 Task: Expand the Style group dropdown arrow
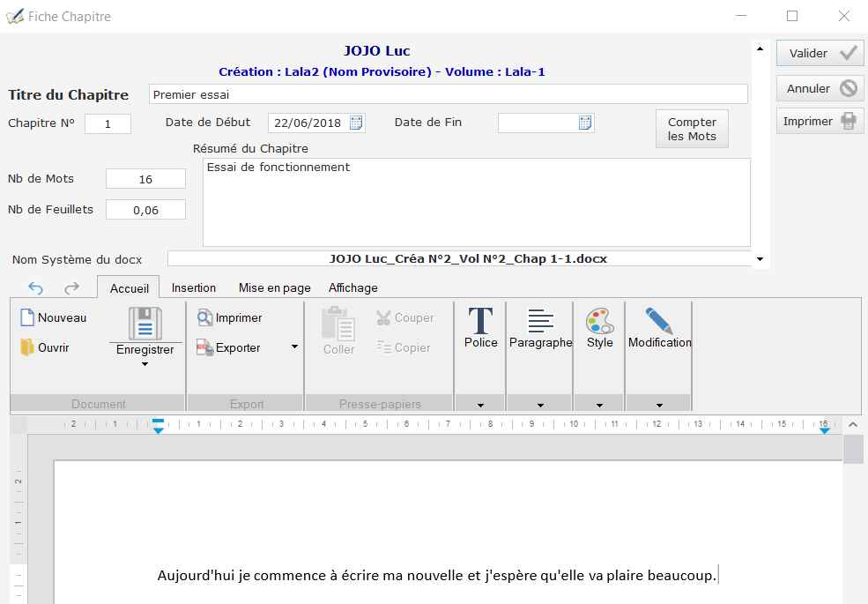599,405
